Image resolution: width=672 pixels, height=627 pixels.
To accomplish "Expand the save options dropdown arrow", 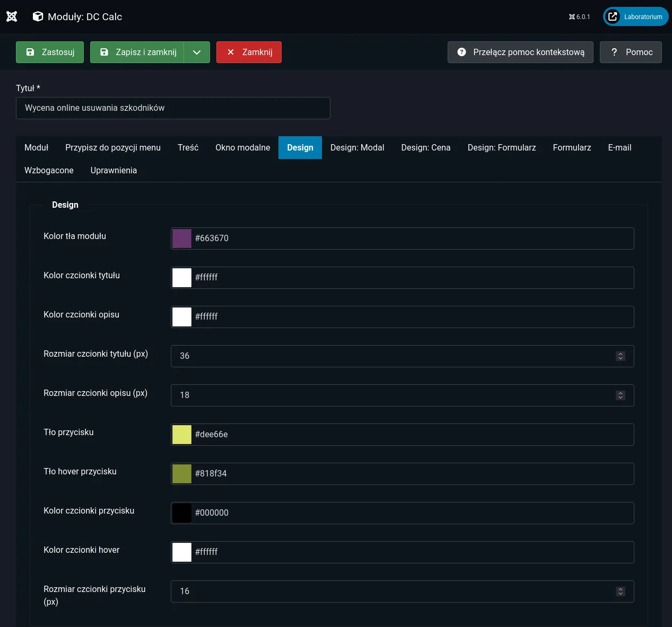I will pyautogui.click(x=197, y=52).
